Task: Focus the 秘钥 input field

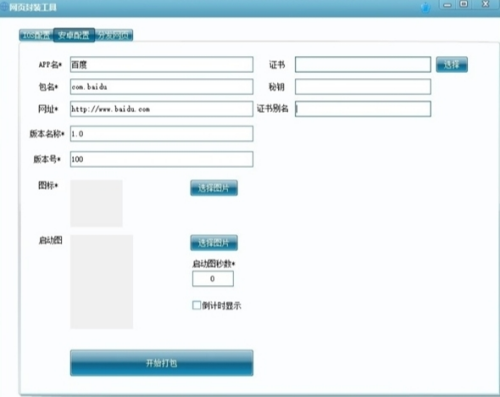Action: point(363,87)
